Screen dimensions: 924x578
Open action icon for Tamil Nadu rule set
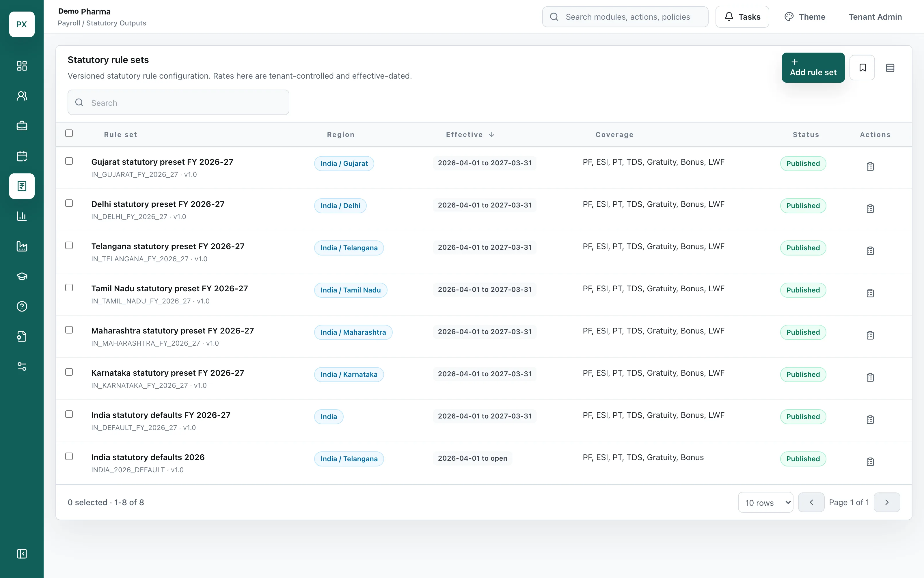870,293
